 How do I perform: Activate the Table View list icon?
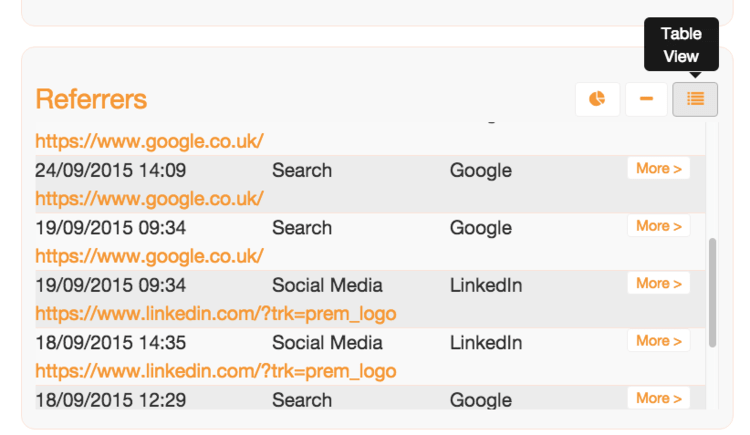tap(695, 99)
